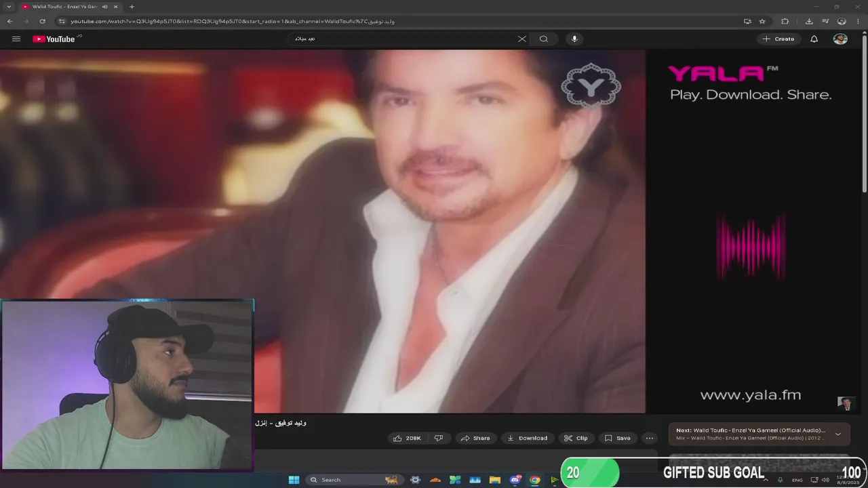Open File Explorer from the taskbar

tap(495, 480)
